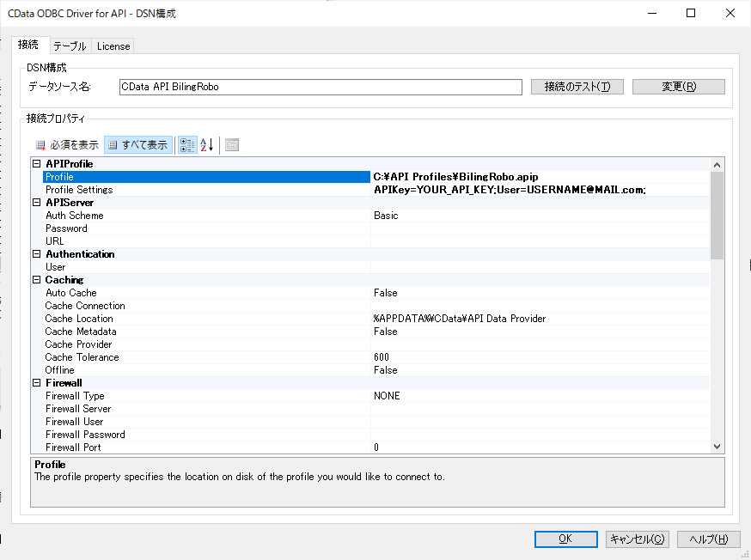The image size is (751, 560).
Task: Click the 変更(R) button
Action: [678, 87]
